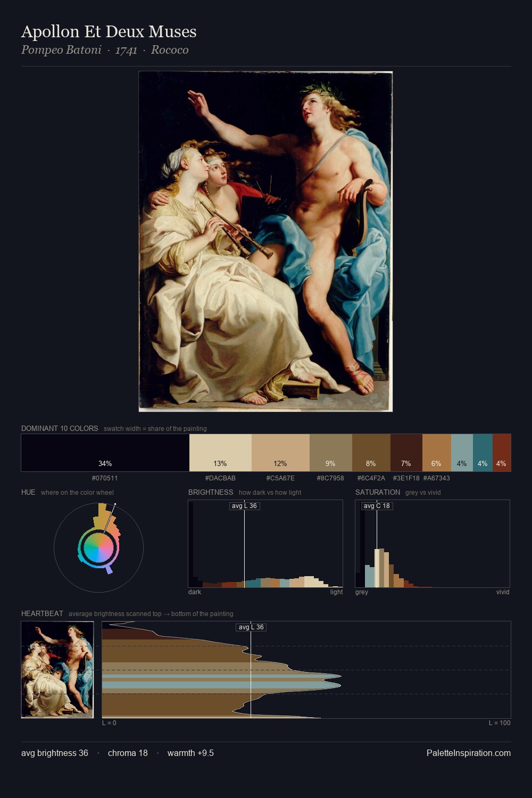Select the subtitle text Pompeo Batoni
Viewport: 532px width, 798px height.
pos(61,50)
